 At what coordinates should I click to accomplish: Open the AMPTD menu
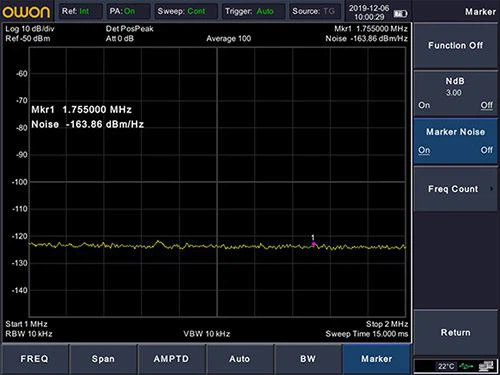[x=171, y=359]
